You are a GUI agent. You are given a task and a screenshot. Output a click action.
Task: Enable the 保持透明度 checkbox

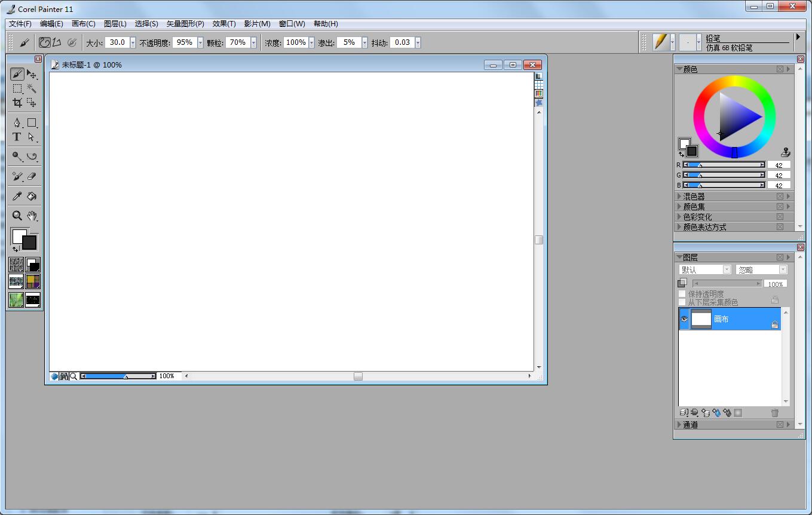pos(682,294)
